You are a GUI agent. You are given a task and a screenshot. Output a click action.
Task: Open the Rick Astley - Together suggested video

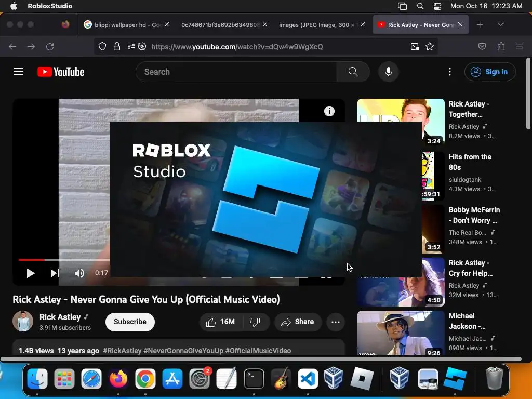(x=469, y=109)
